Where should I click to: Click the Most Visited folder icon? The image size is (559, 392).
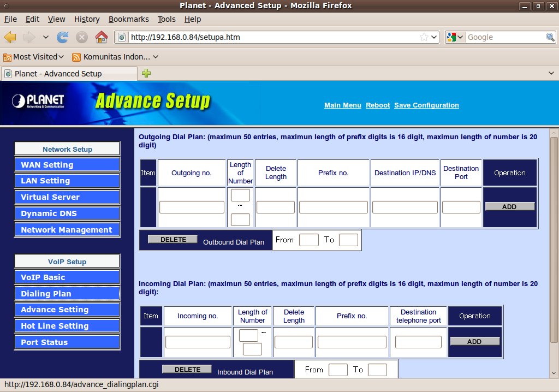(7, 57)
